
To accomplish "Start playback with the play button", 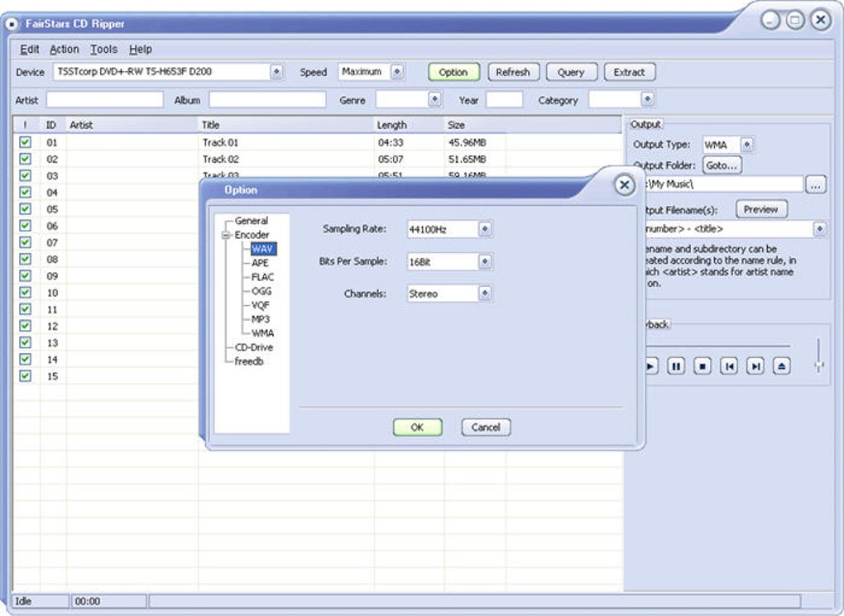I will point(650,366).
